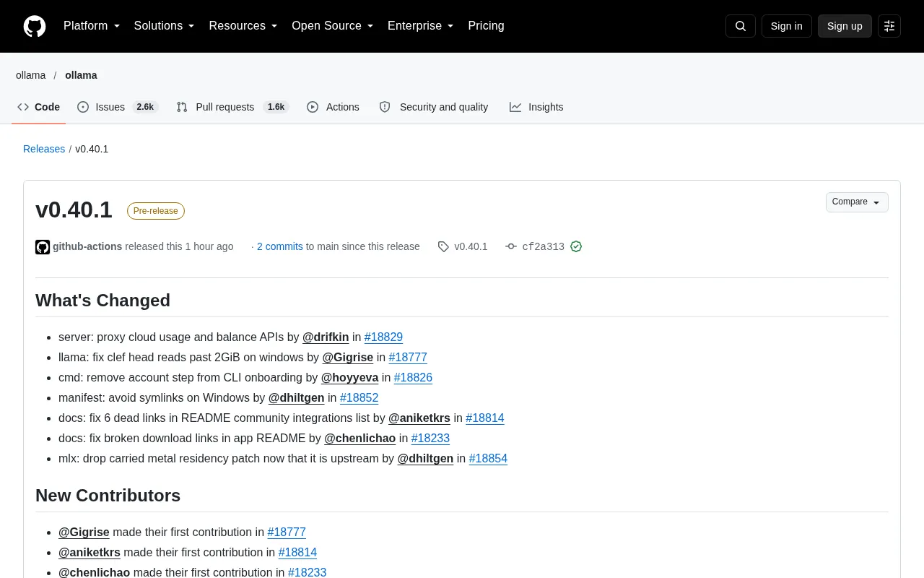Click the tag icon beside v0.40.1
The image size is (924, 578).
click(443, 246)
